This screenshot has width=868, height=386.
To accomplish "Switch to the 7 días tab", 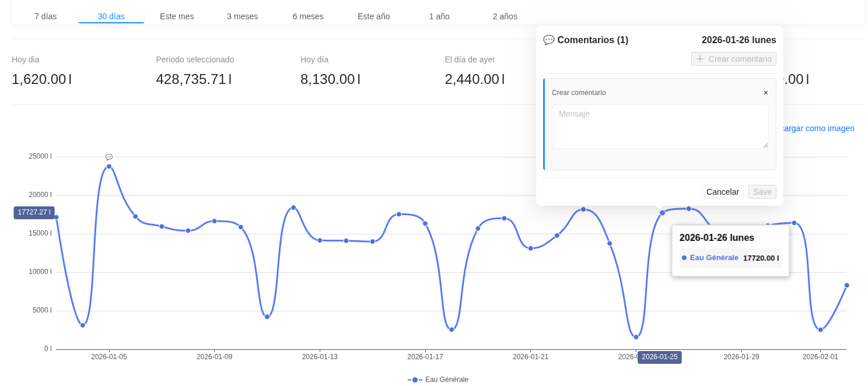I will 45,16.
